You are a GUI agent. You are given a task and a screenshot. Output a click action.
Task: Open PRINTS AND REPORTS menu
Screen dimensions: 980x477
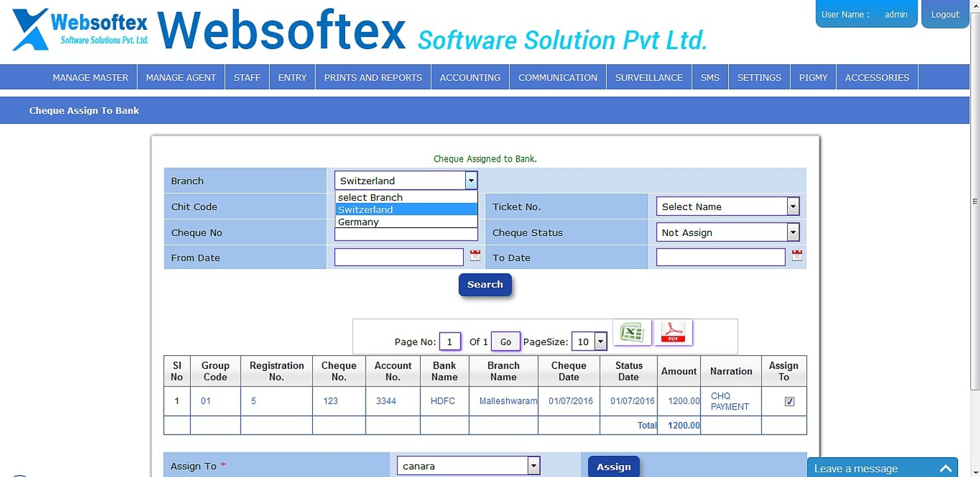point(373,78)
